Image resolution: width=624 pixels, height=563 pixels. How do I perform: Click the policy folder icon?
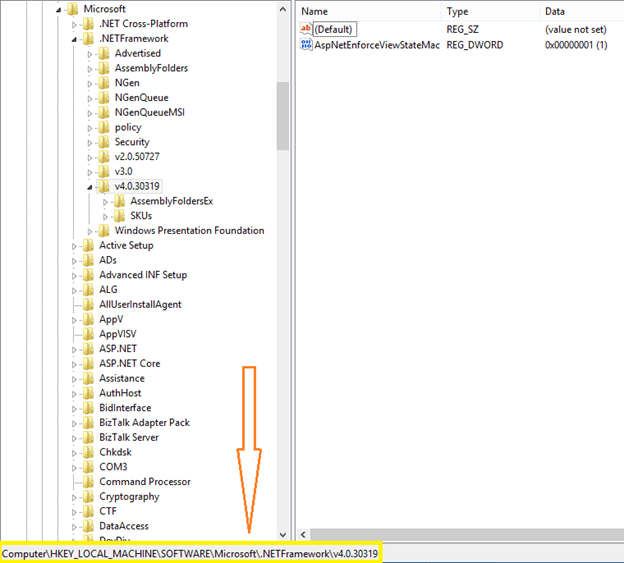tap(104, 127)
